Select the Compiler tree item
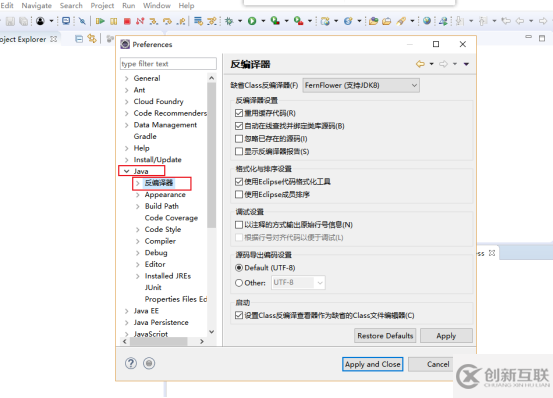 point(160,241)
